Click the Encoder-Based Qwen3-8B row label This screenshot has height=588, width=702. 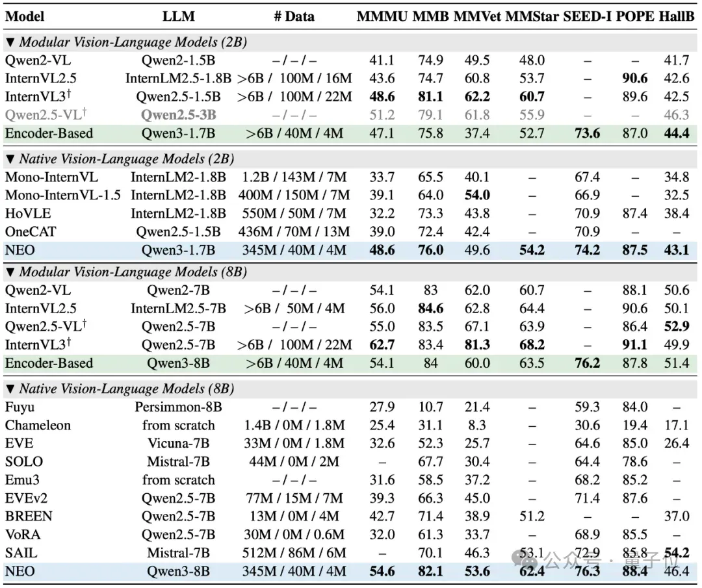pos(49,363)
